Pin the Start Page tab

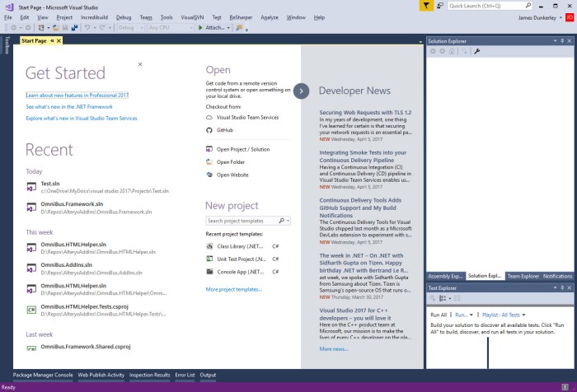(52, 40)
